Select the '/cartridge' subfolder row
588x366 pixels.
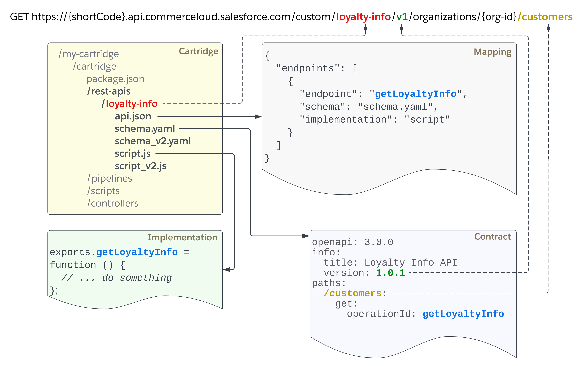pos(95,66)
